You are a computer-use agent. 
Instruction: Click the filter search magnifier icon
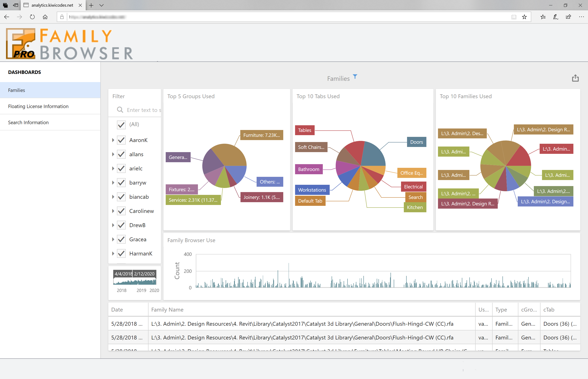click(x=120, y=110)
